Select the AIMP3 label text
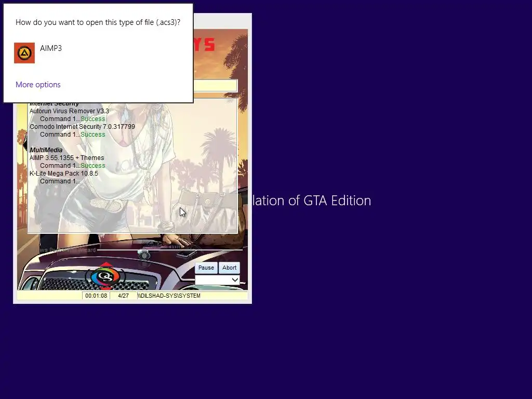The width and height of the screenshot is (532, 399). [51, 48]
